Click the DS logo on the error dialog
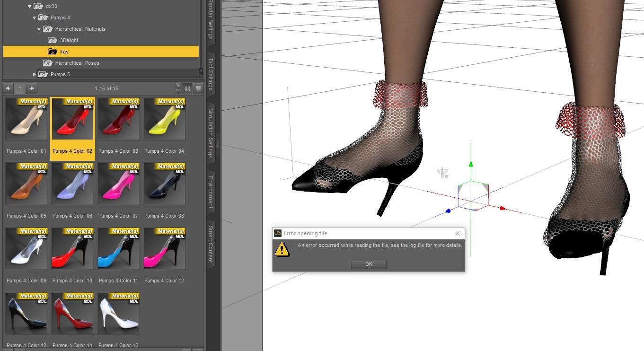 coord(277,233)
